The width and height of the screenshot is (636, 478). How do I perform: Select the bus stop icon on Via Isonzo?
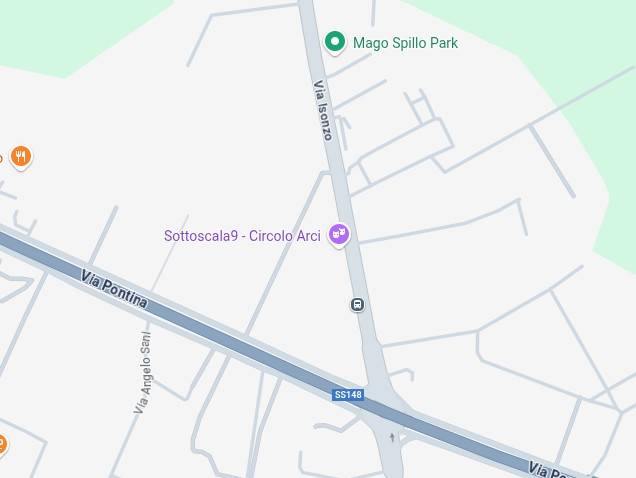[357, 304]
